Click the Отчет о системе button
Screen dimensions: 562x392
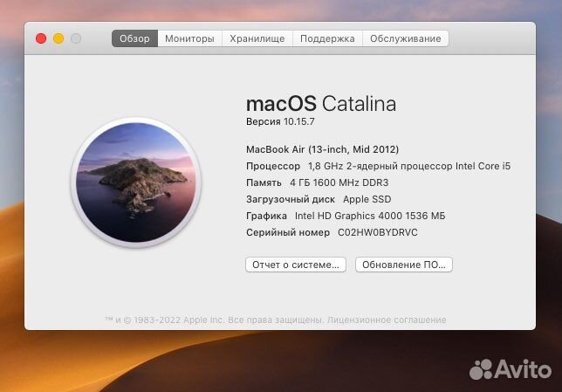[296, 265]
